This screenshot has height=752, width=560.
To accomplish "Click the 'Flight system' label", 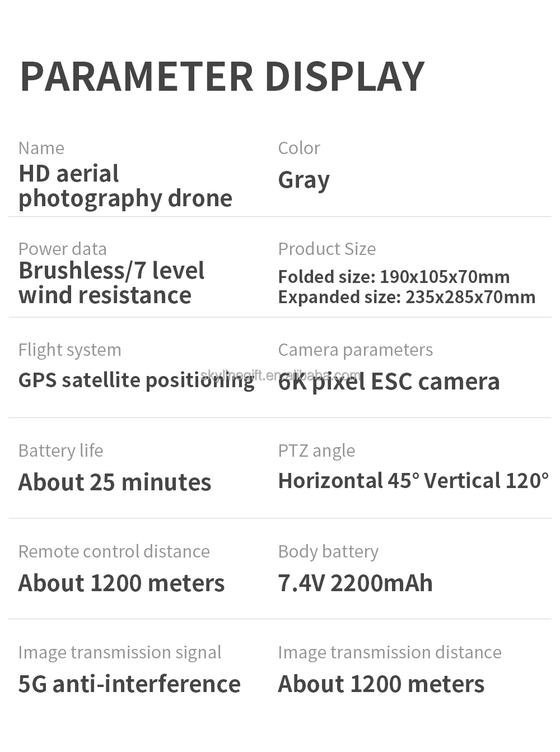I will pyautogui.click(x=69, y=350).
